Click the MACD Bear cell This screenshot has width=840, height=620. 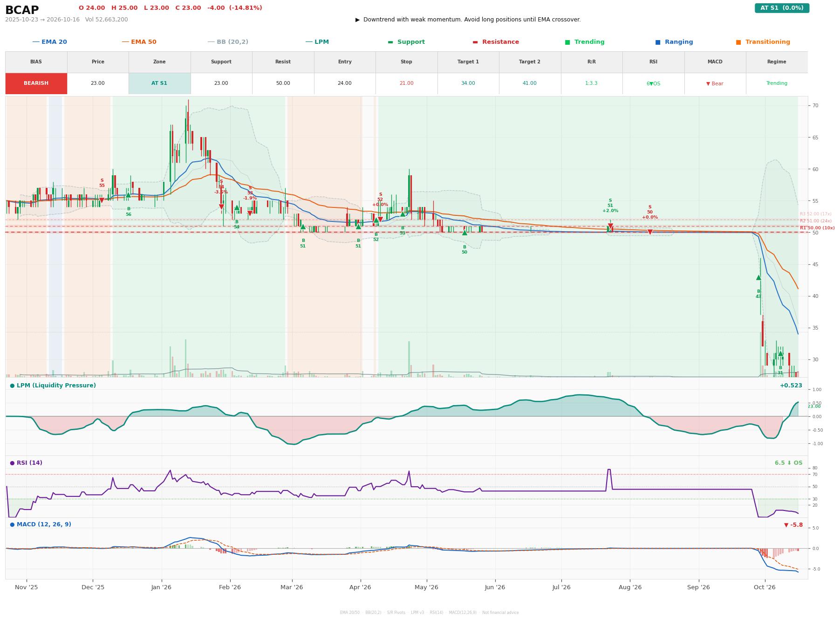pyautogui.click(x=715, y=83)
